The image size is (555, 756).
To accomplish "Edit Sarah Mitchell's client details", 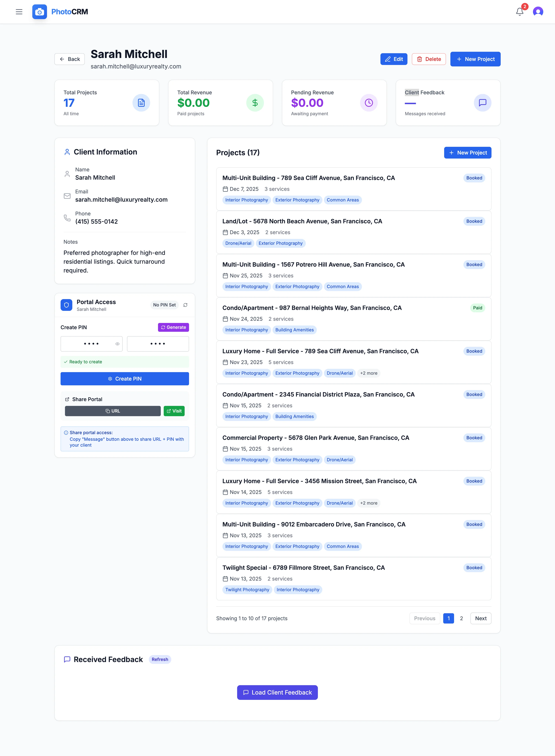I will [394, 59].
